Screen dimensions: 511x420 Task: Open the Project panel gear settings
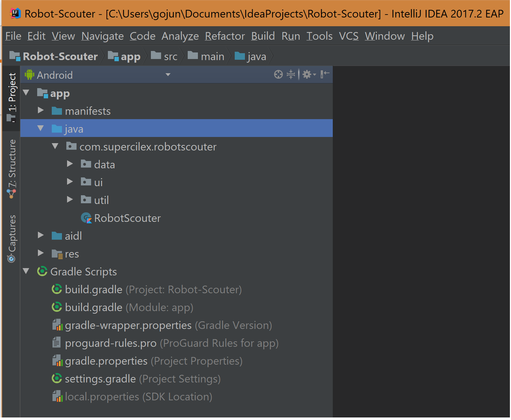pos(309,75)
